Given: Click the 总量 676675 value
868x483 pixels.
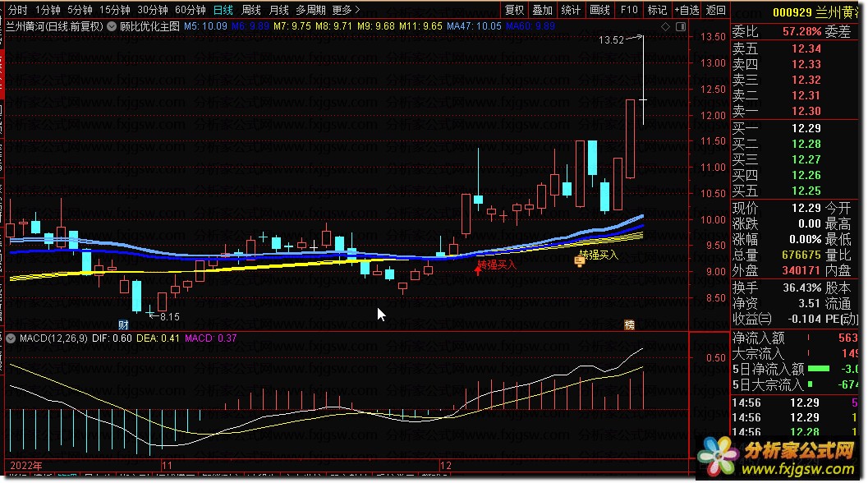Looking at the screenshot, I should [x=801, y=255].
